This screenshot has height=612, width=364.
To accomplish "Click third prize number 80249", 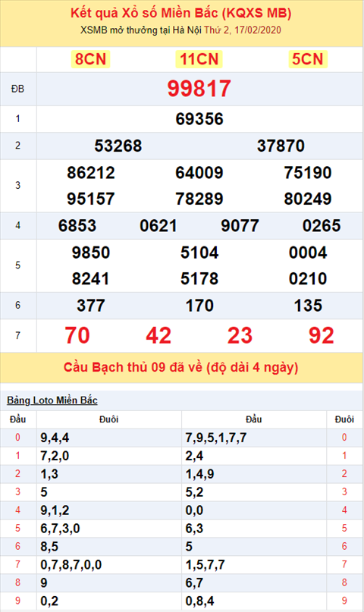I will (x=308, y=199).
